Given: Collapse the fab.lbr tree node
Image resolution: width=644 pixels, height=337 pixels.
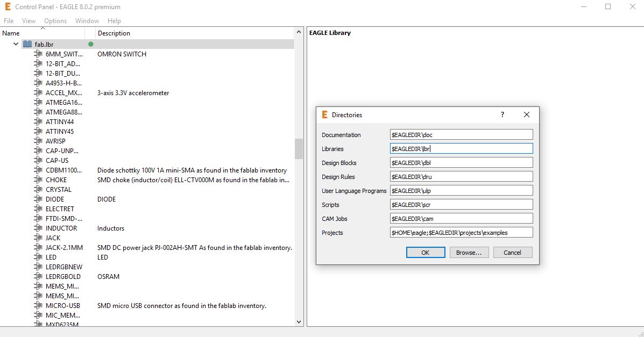Looking at the screenshot, I should [16, 44].
